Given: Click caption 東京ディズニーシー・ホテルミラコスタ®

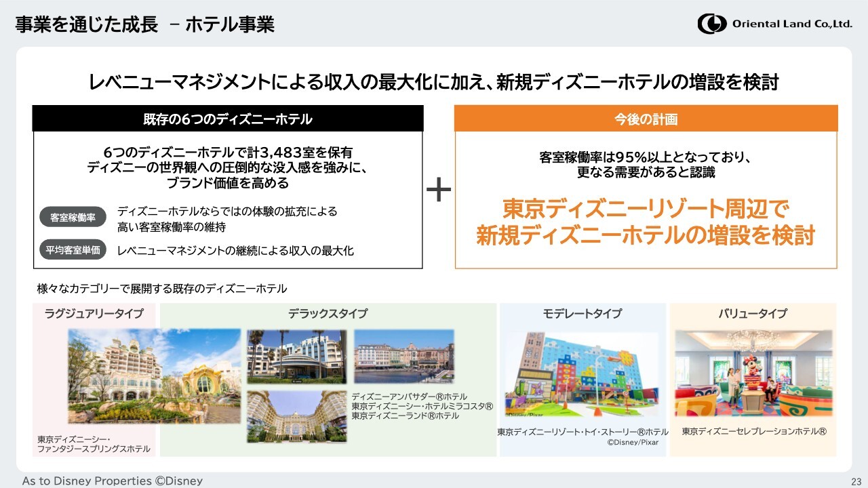Looking at the screenshot, I should [x=422, y=406].
